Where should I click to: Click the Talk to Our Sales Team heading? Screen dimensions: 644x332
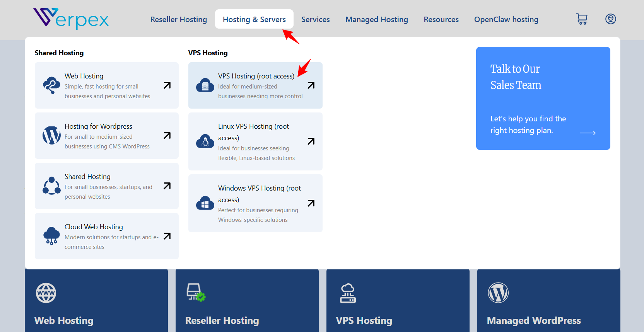click(x=516, y=77)
